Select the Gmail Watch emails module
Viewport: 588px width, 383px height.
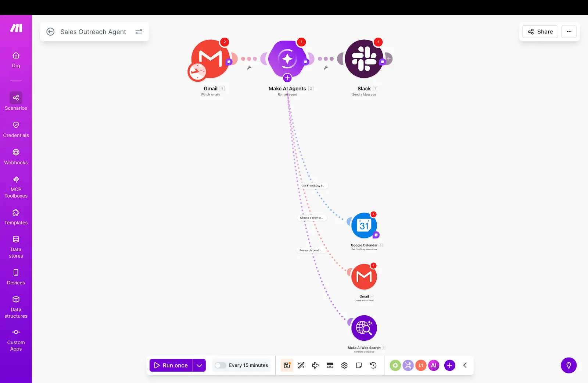click(211, 59)
